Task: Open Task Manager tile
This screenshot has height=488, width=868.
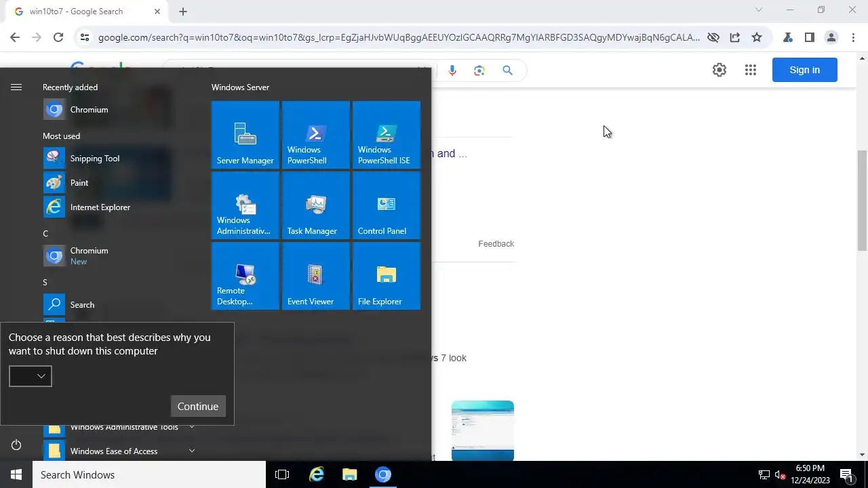Action: [x=315, y=205]
